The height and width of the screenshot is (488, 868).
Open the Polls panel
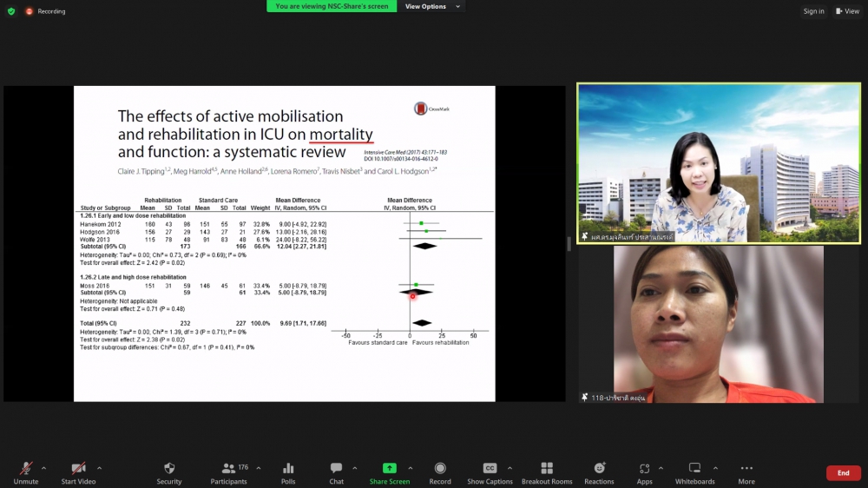coord(288,469)
